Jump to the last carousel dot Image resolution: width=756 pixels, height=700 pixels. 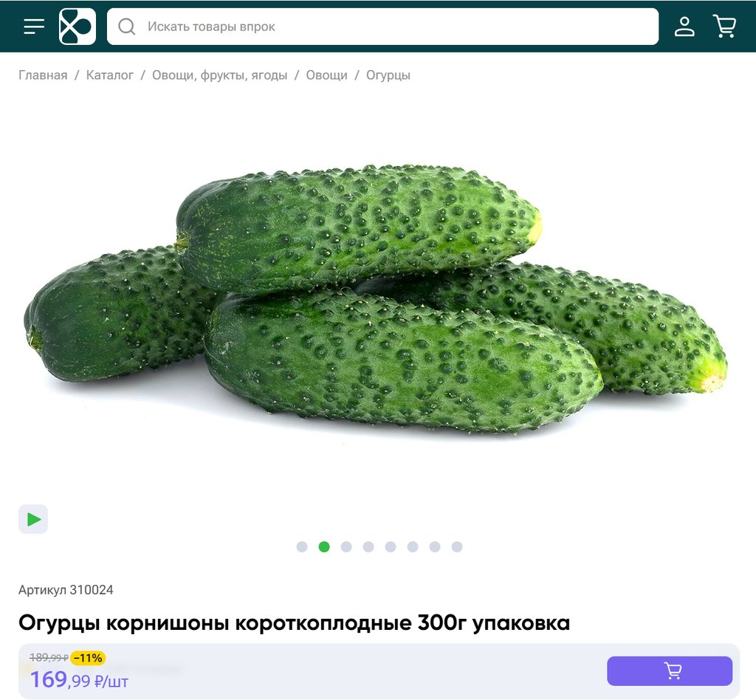(x=457, y=546)
